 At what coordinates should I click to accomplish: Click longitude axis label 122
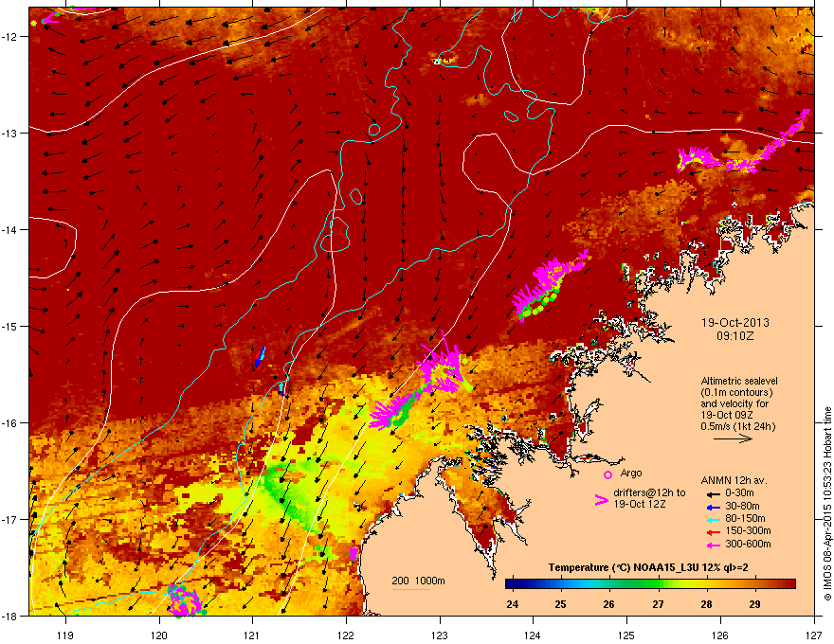click(346, 635)
